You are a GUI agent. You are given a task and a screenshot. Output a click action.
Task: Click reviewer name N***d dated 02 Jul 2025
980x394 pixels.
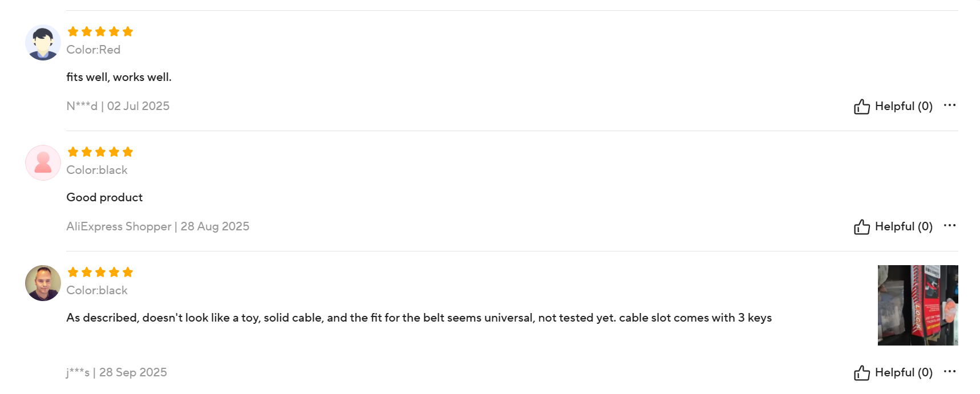[82, 106]
